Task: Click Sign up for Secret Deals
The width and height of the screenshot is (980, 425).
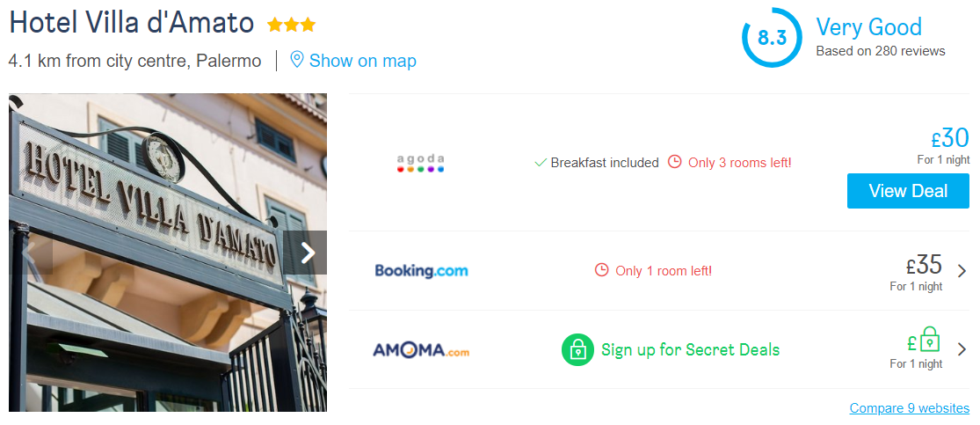Action: [x=690, y=349]
